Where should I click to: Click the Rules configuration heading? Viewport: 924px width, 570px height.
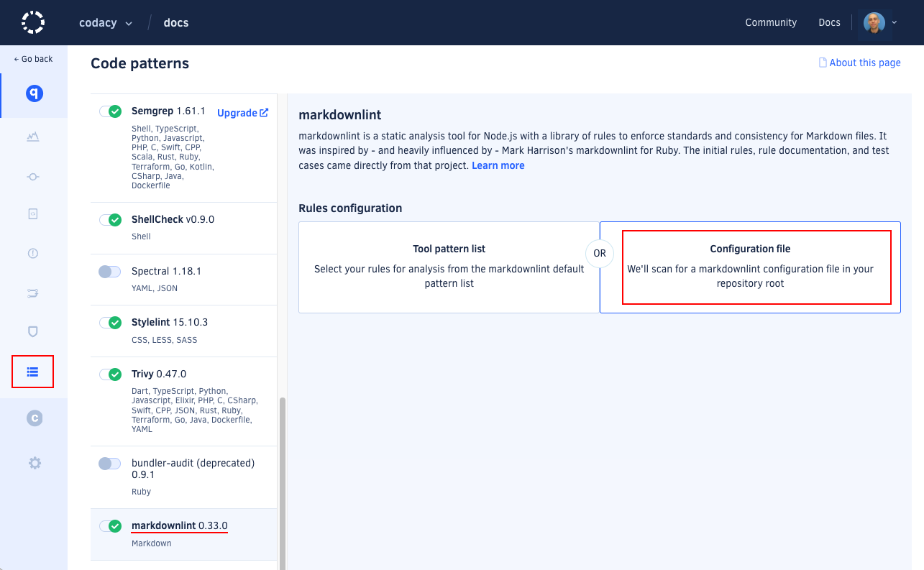tap(350, 208)
